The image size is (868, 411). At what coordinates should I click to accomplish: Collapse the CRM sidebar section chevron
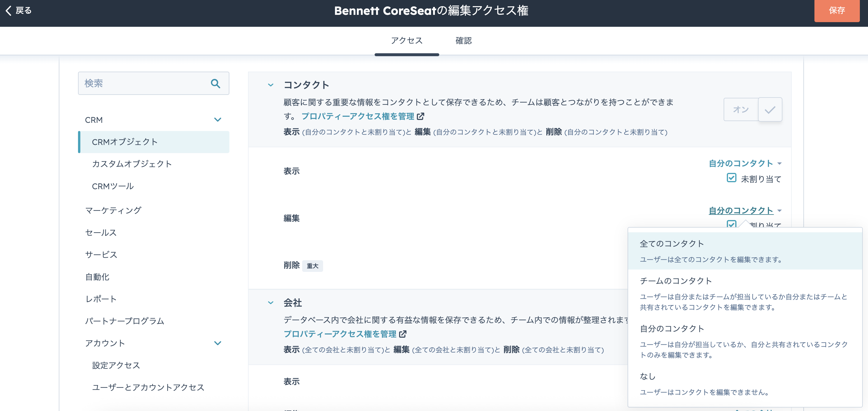pos(218,120)
